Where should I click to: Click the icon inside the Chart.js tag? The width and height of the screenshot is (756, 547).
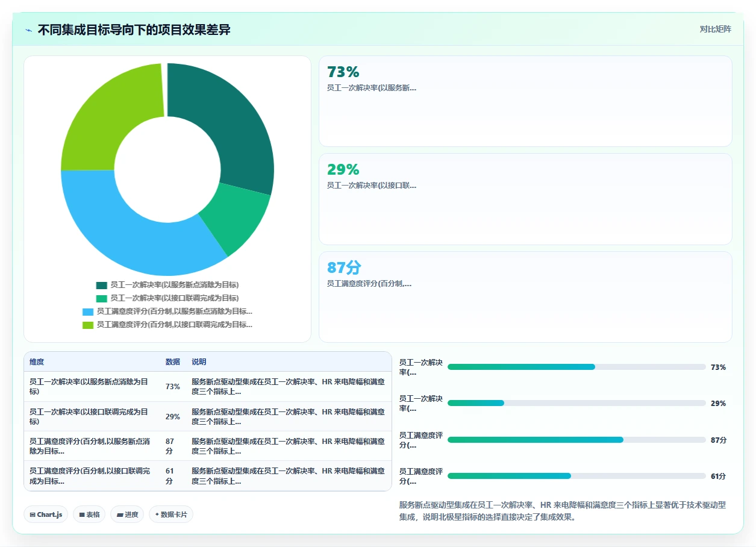point(33,515)
